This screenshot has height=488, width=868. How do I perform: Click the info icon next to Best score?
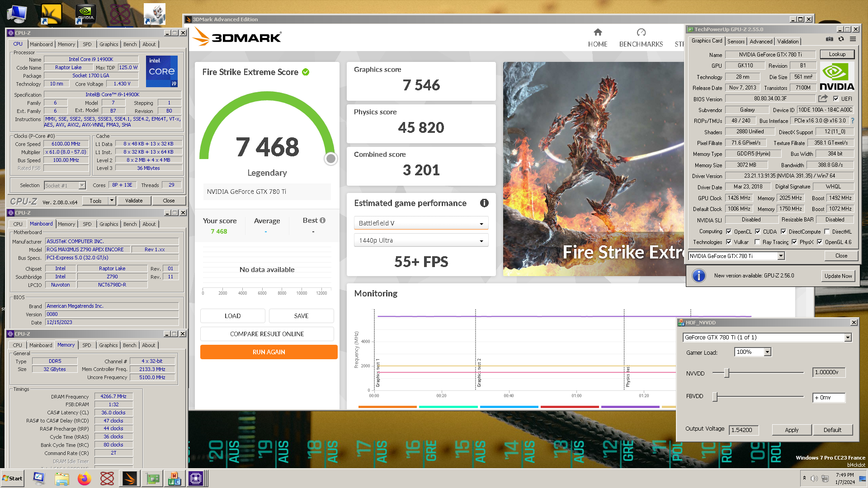click(322, 221)
